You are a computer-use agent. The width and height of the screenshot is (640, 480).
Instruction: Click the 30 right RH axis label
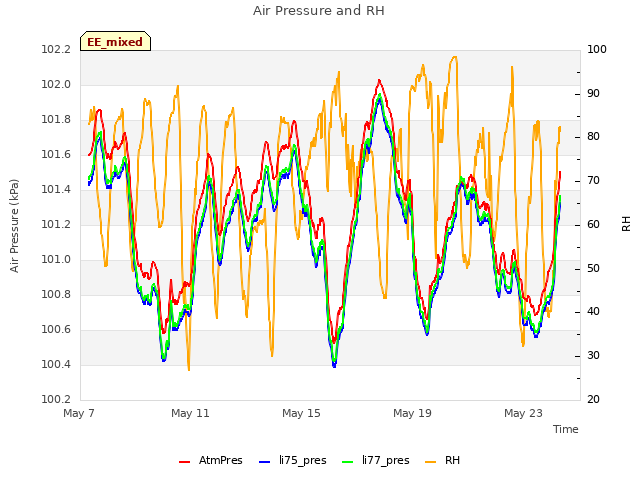593,356
